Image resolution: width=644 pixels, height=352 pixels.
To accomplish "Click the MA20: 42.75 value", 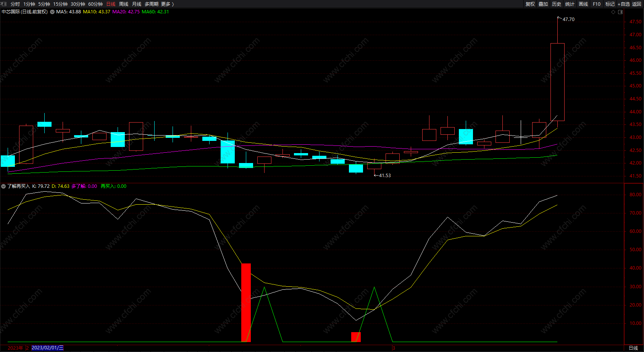I will pyautogui.click(x=126, y=12).
